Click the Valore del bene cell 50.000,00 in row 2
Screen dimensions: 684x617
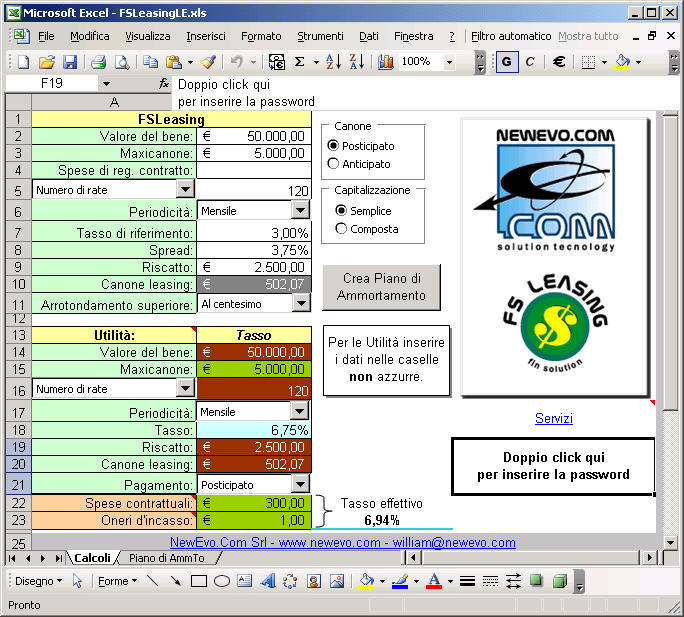pos(254,136)
